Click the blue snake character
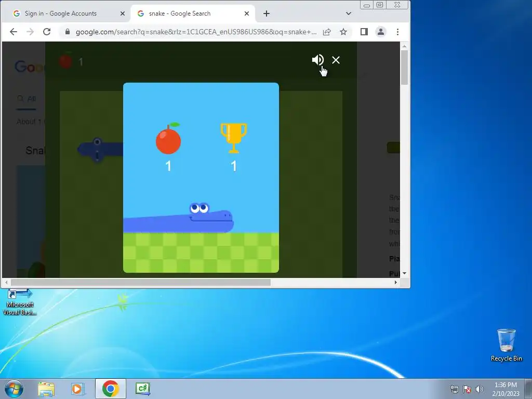Viewport: 532px width, 399px height. pyautogui.click(x=179, y=218)
